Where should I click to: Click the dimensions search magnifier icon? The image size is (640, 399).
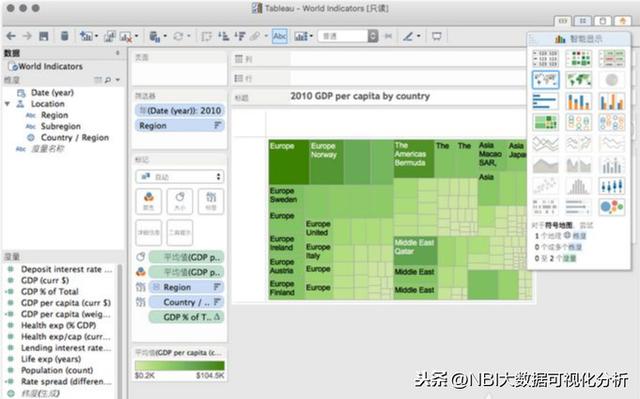pos(108,80)
